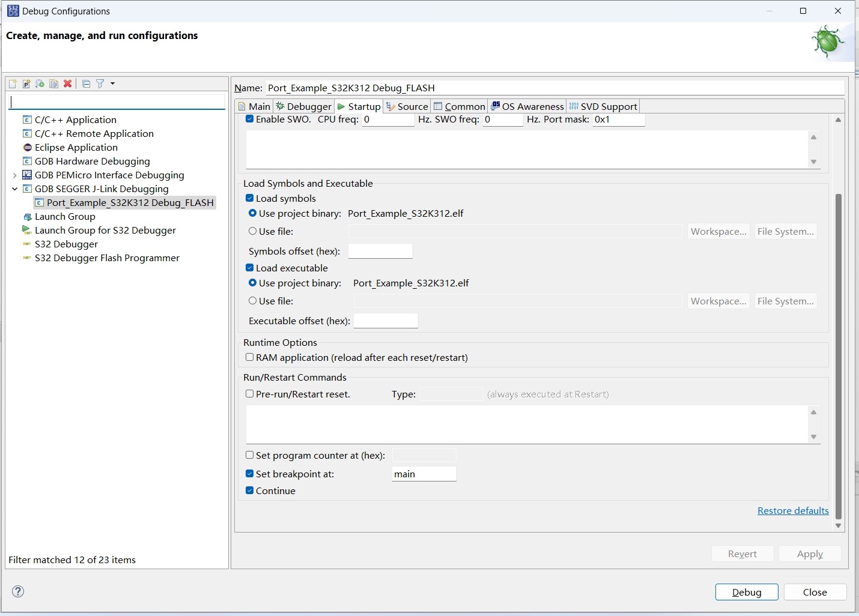Open the help button in bottom left corner
This screenshot has height=616, width=859.
pos(18,591)
